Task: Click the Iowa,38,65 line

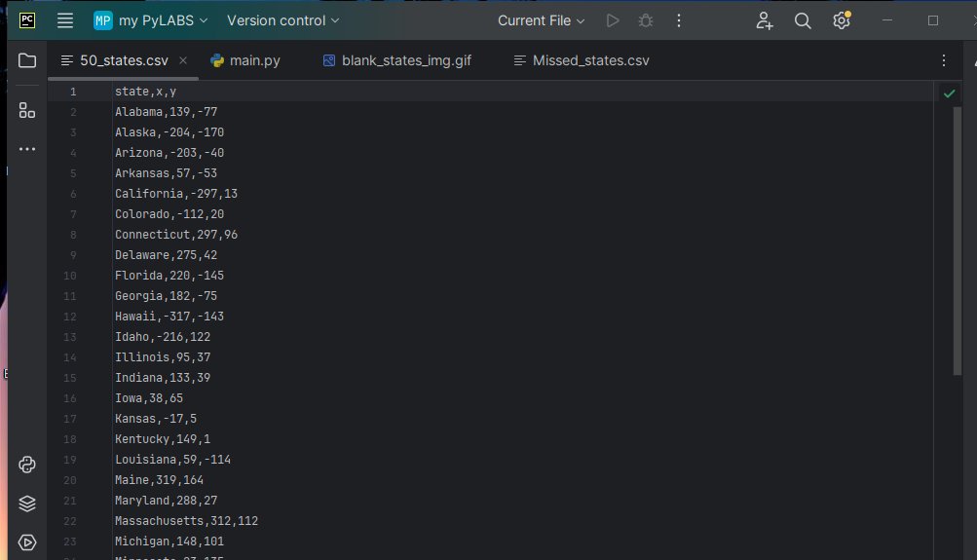Action: point(148,398)
